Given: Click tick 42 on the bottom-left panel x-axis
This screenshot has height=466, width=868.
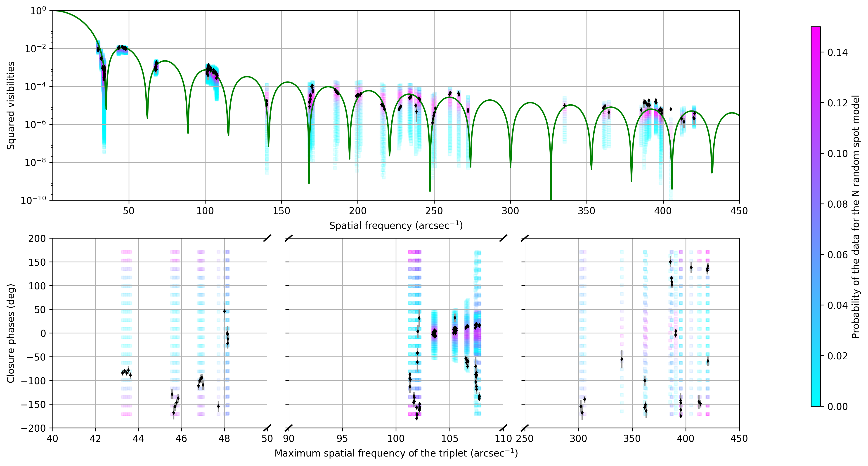Looking at the screenshot, I should tap(95, 439).
